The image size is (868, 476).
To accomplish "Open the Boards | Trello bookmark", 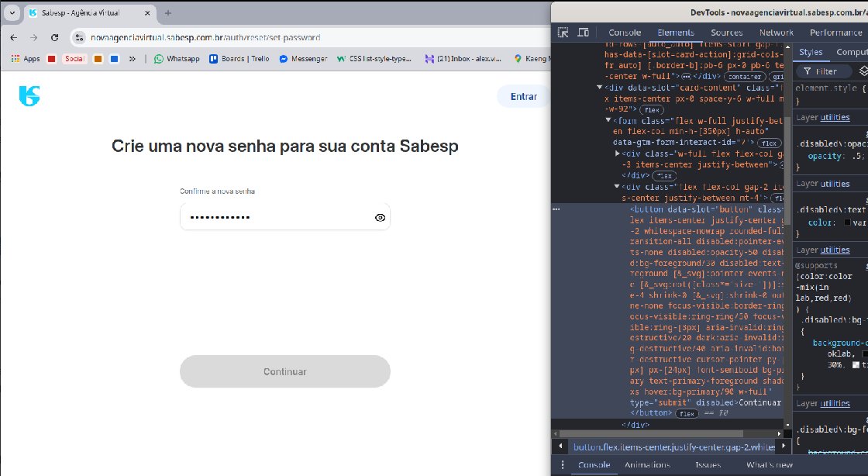I will click(239, 59).
